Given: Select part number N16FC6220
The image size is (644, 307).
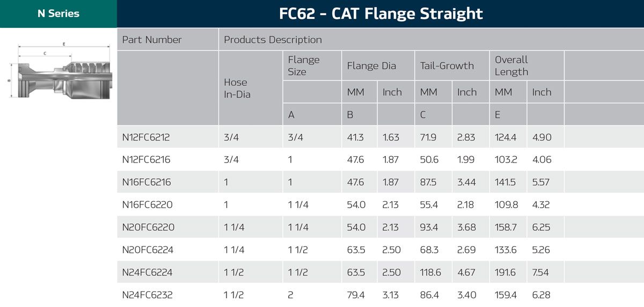Looking at the screenshot, I should pos(147,205).
